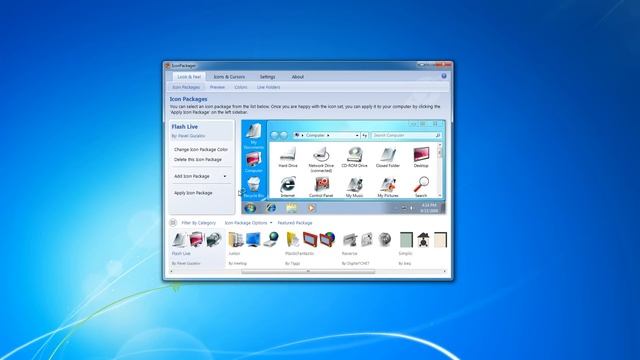Click the Filter By Category round icon
Screen dimensions: 640x360
tap(173, 222)
